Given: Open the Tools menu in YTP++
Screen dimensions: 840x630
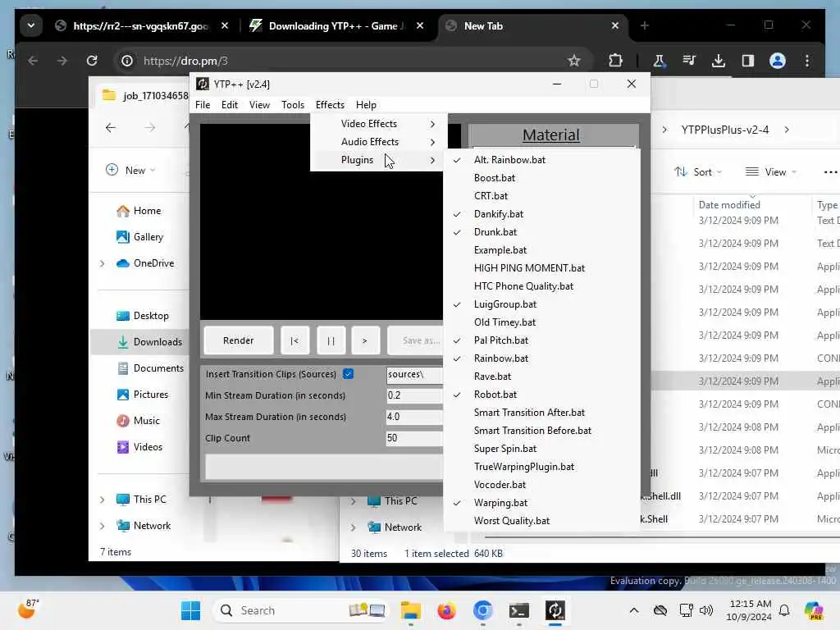Looking at the screenshot, I should pyautogui.click(x=293, y=104).
